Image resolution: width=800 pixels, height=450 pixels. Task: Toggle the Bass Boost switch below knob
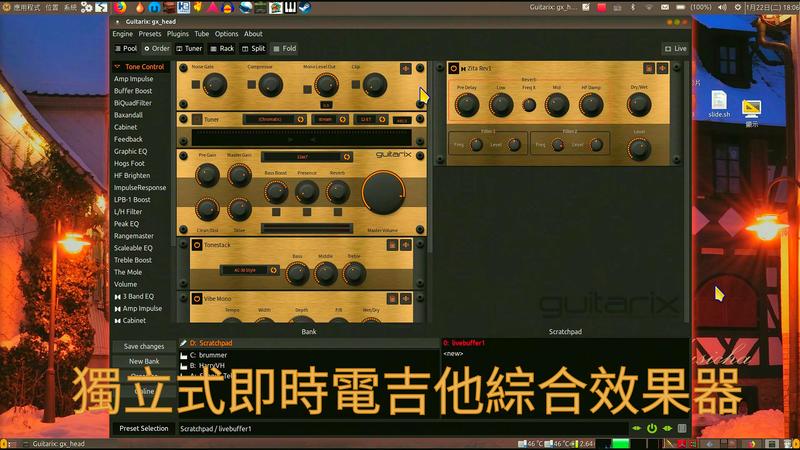(x=276, y=212)
